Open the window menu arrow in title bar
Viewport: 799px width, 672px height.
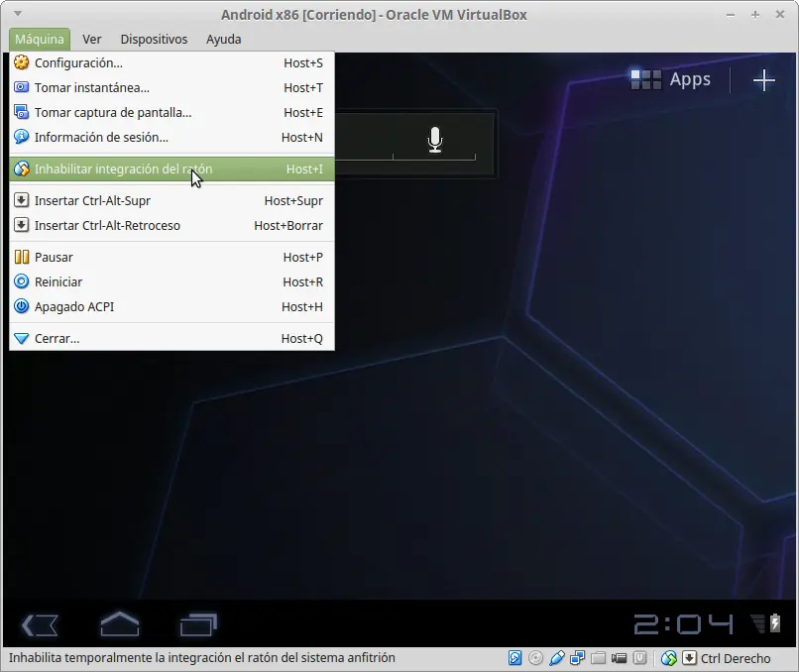[18, 13]
